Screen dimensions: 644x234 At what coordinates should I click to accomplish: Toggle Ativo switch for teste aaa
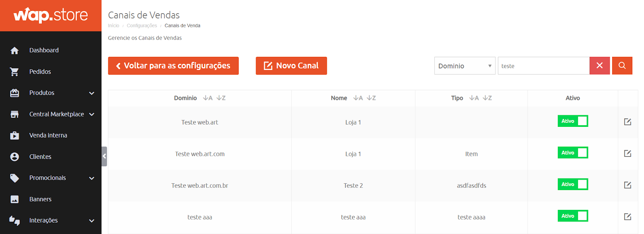[573, 216]
